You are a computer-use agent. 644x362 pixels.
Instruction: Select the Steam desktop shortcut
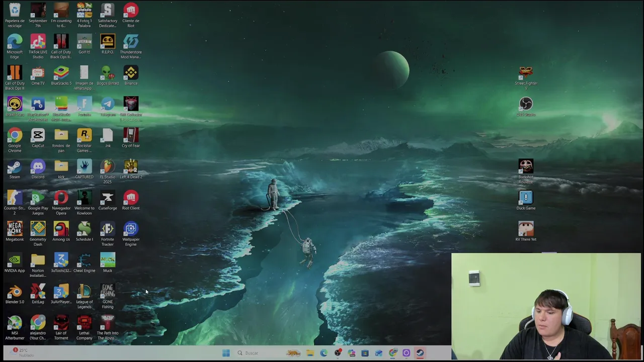tap(15, 169)
